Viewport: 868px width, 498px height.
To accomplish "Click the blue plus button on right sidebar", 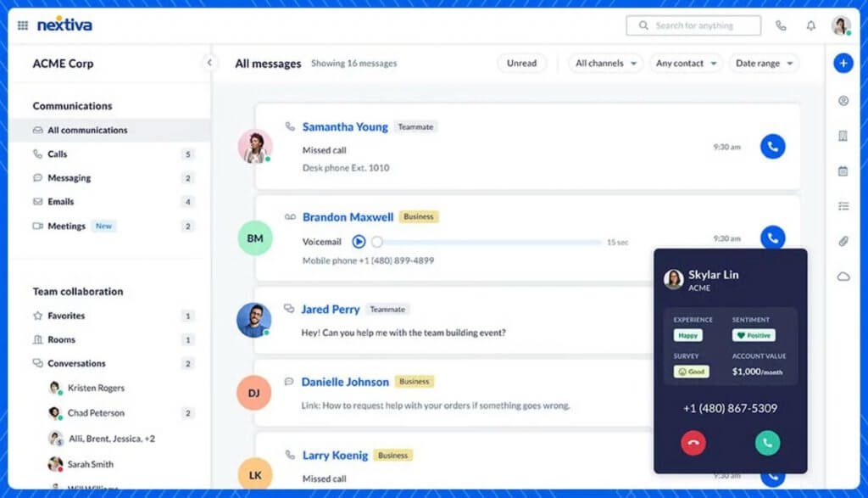I will coord(843,63).
